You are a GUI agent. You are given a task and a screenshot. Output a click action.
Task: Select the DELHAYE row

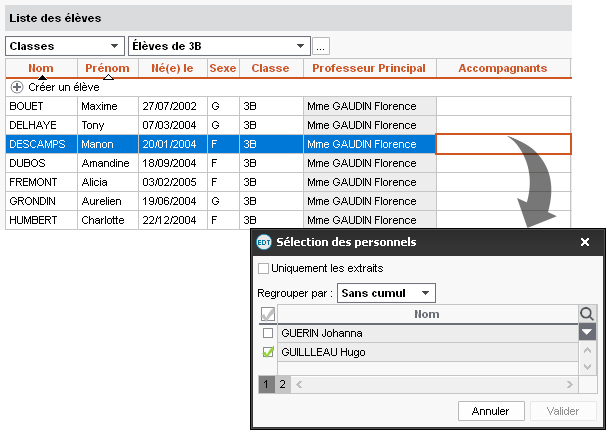tap(288, 125)
